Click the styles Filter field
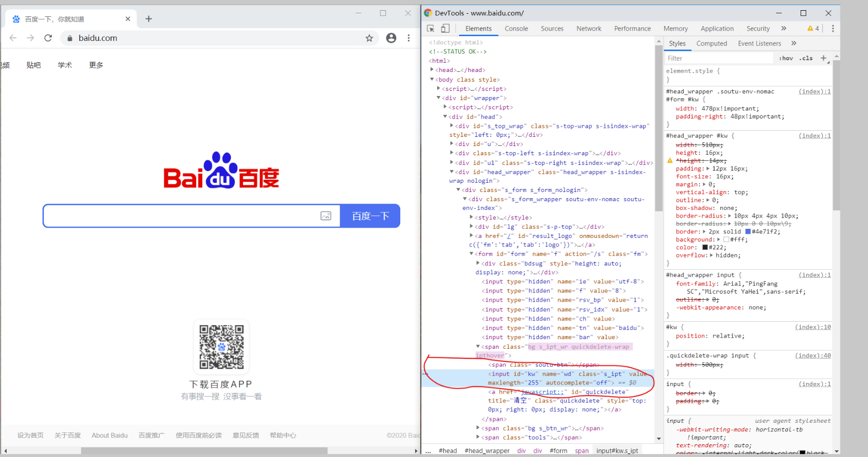The height and width of the screenshot is (457, 868). [x=719, y=58]
